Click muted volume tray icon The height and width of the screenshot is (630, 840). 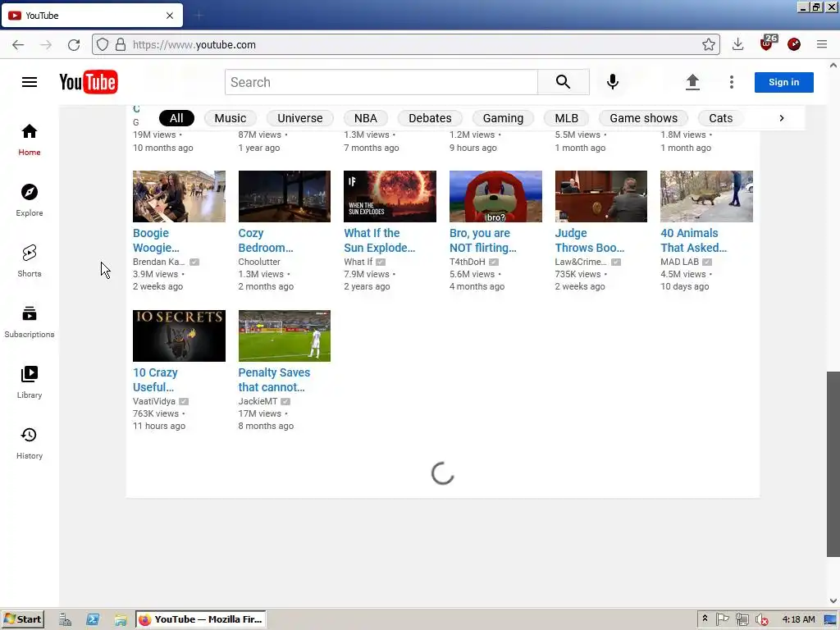tap(761, 620)
